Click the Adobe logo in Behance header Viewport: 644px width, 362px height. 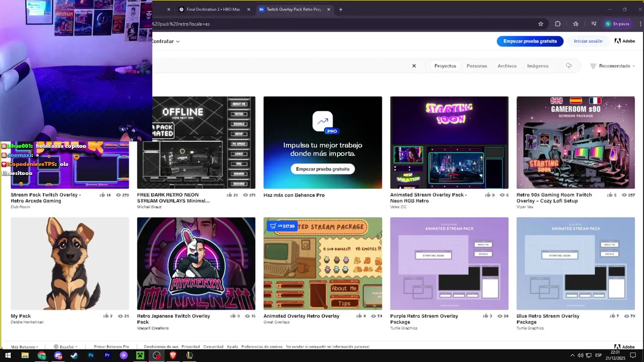click(x=625, y=41)
